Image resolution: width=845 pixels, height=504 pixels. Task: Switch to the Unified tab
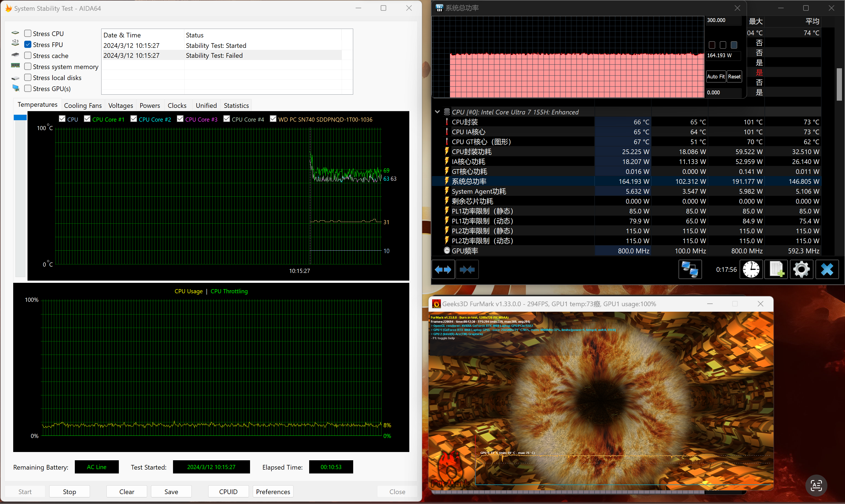(206, 106)
